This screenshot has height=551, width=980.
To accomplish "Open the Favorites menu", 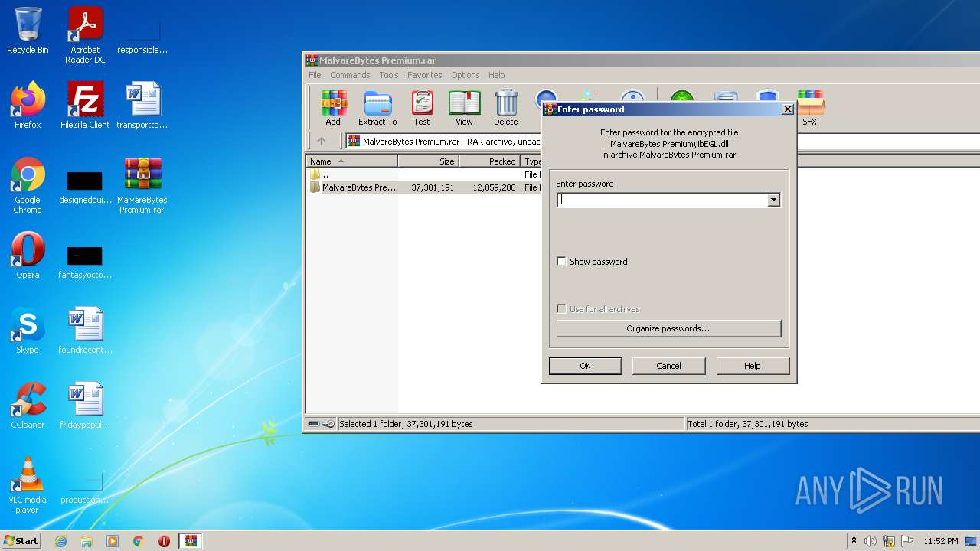I will pos(424,75).
